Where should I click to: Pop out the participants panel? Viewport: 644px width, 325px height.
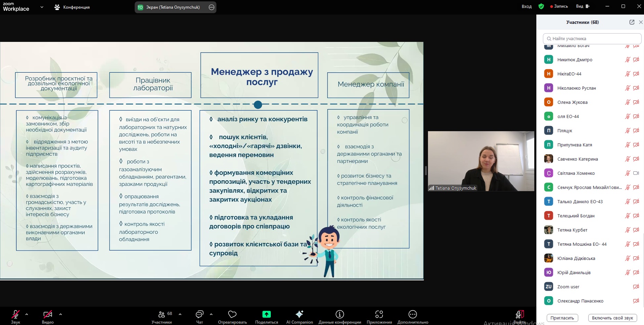(632, 22)
